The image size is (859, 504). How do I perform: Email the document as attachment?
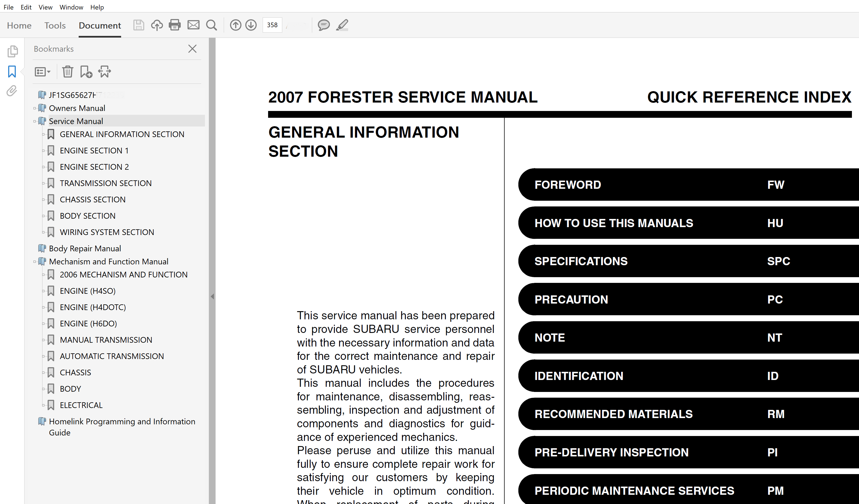(193, 25)
